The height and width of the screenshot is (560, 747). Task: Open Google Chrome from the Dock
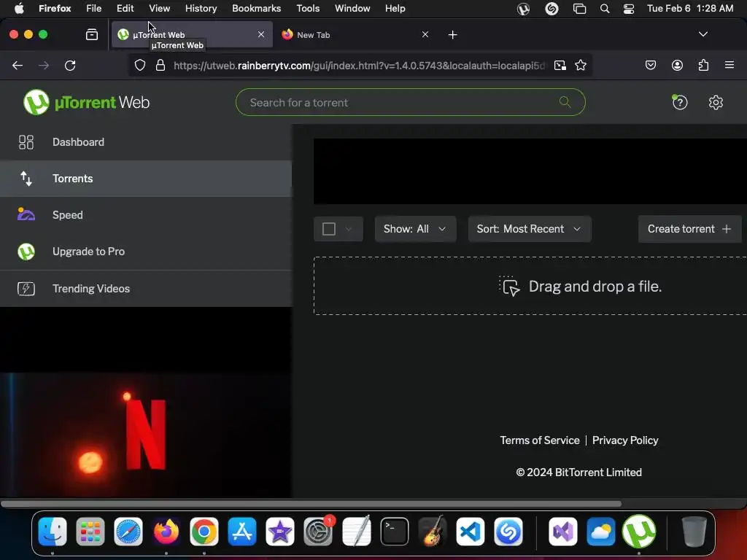tap(204, 532)
